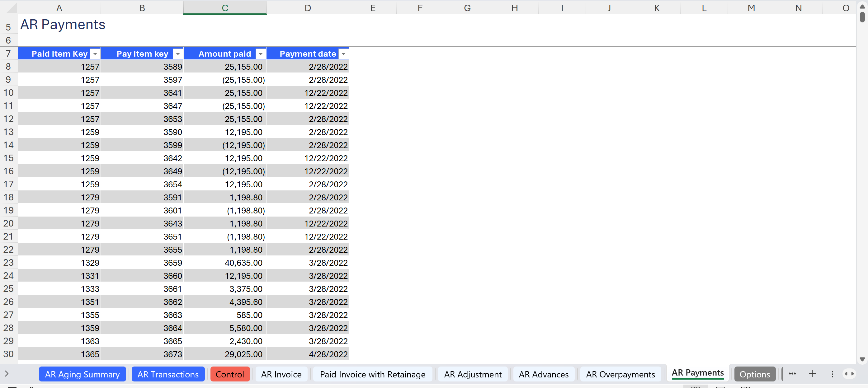The height and width of the screenshot is (388, 868).
Task: Add a new sheet with plus icon
Action: pyautogui.click(x=812, y=374)
